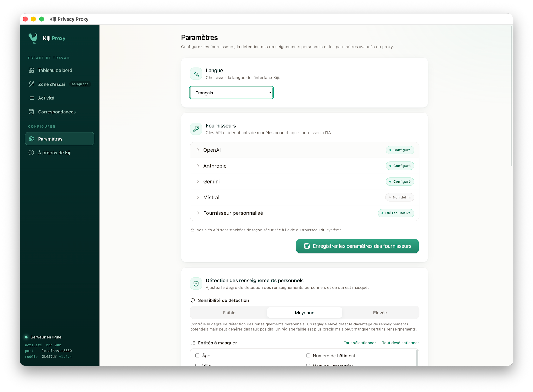Open the Français language dropdown
Image resolution: width=533 pixels, height=392 pixels.
231,93
